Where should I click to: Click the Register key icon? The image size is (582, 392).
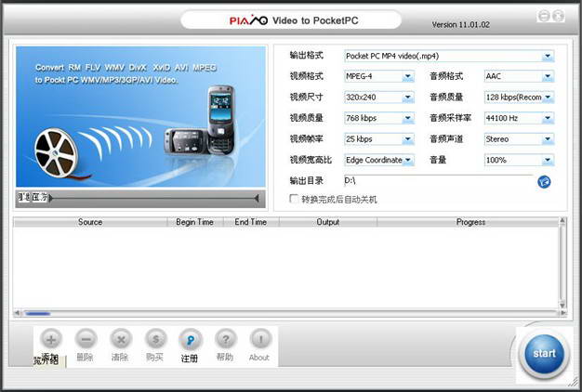[x=191, y=340]
